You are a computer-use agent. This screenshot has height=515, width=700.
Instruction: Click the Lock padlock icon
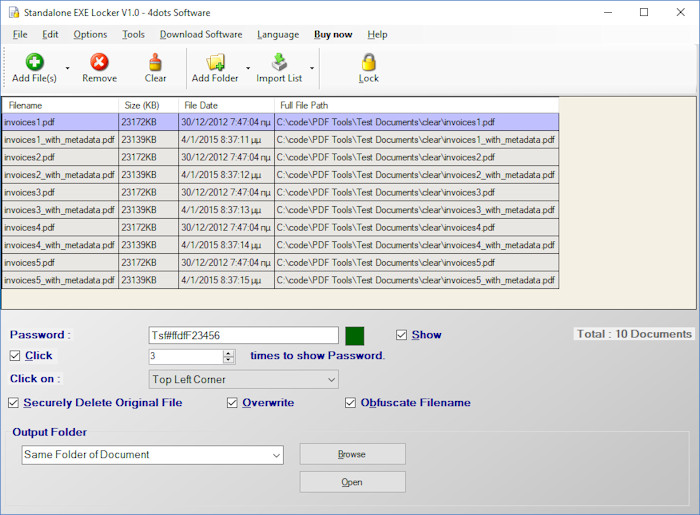[x=368, y=62]
